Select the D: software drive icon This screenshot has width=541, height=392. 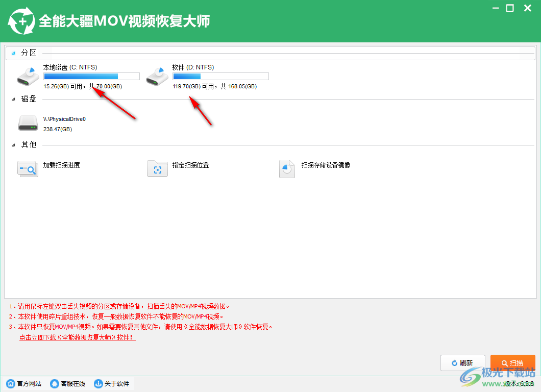(157, 77)
